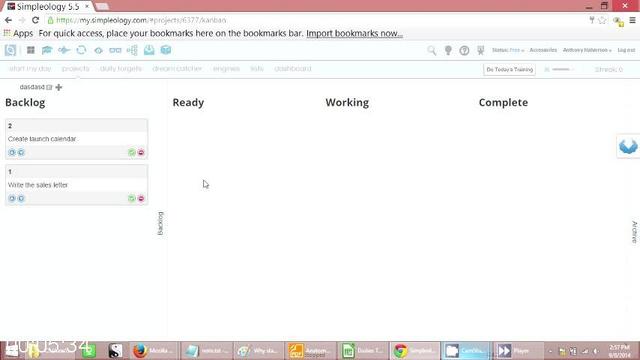
Task: Click the lightbulb ideas icon
Action: (x=448, y=50)
